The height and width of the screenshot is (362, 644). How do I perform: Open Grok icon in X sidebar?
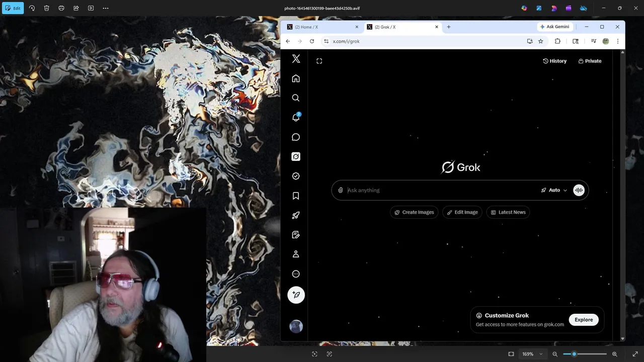pos(296,157)
